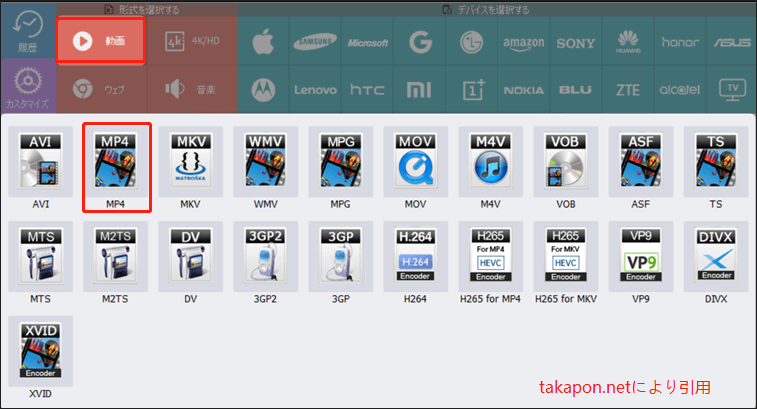Select OnePlus device brand
The height and width of the screenshot is (409, 757).
(x=472, y=89)
